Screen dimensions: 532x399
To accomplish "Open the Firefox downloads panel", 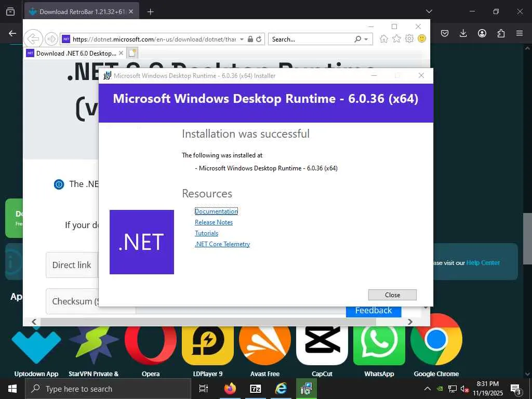I will coord(463,33).
